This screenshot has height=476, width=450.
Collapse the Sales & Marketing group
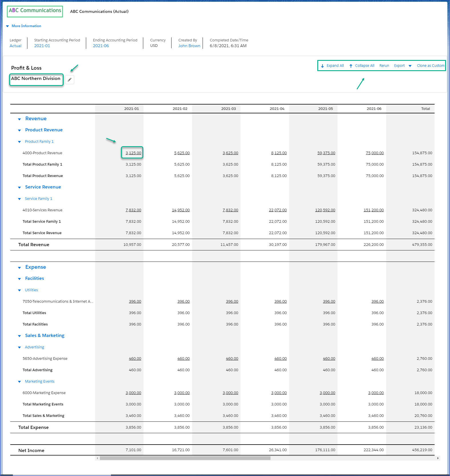(x=19, y=336)
